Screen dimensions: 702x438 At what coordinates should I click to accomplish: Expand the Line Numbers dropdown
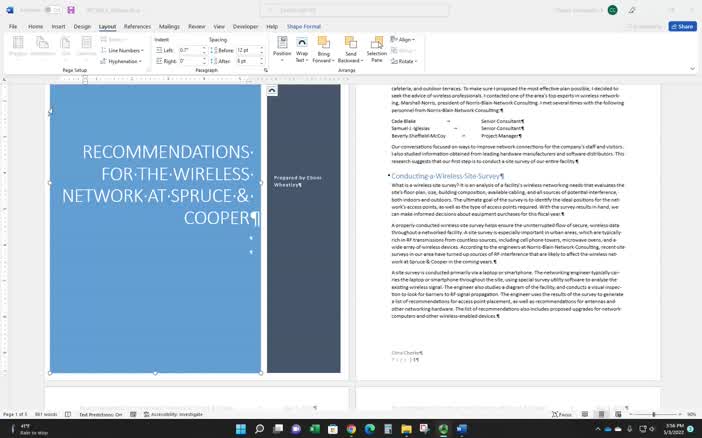[124, 50]
